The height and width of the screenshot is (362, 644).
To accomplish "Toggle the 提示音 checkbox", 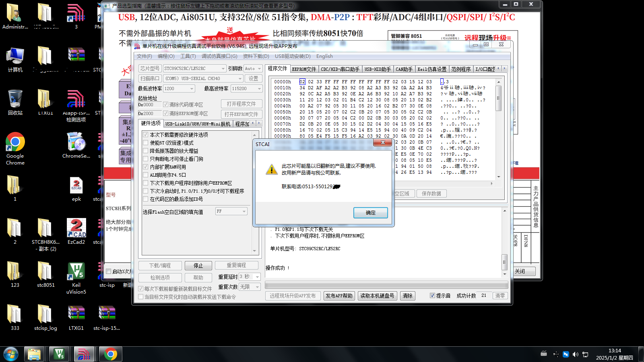I will [432, 296].
